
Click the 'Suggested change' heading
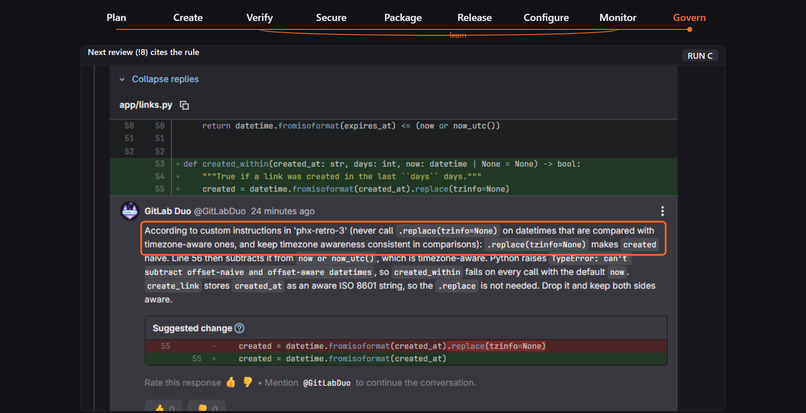192,328
